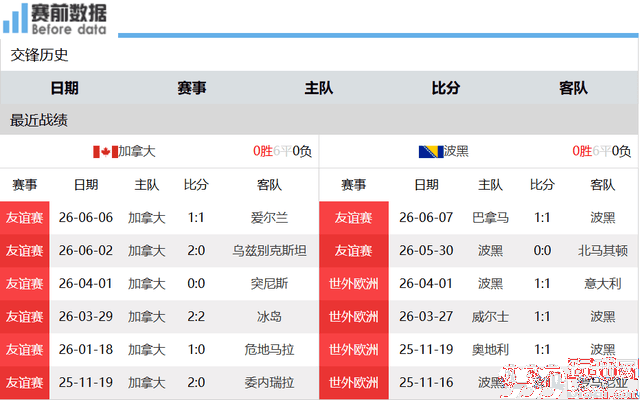Click the 2:0 score against 乌兹别克斯坦

(196, 250)
